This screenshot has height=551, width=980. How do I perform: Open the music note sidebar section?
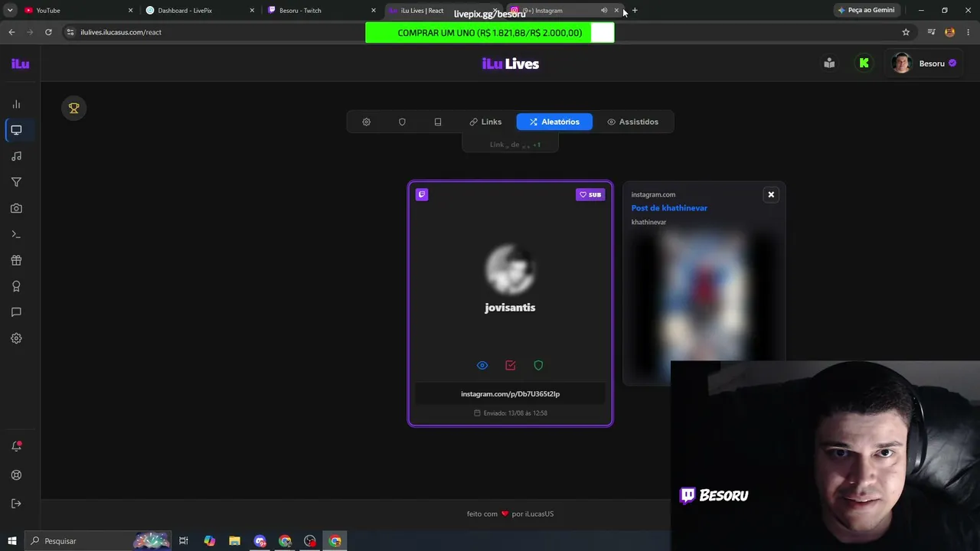(16, 156)
